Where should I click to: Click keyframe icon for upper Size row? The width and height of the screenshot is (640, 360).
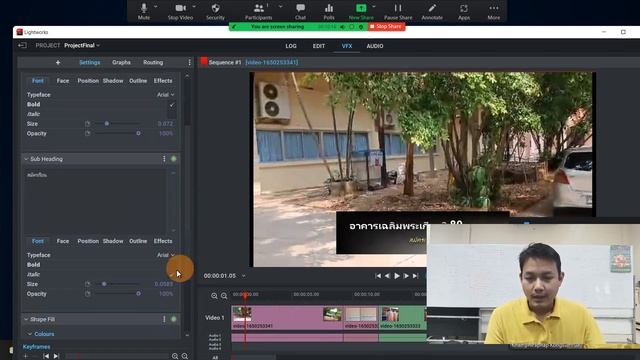87,124
